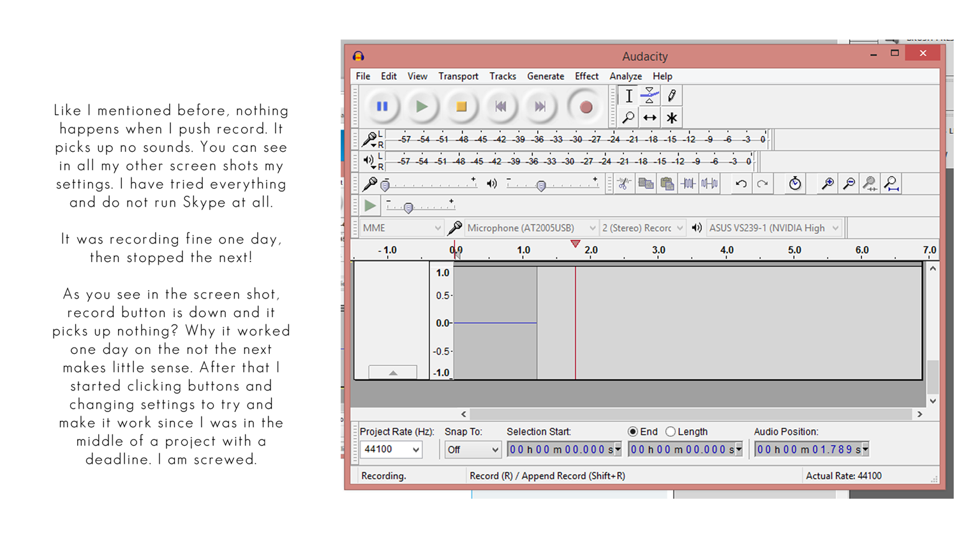Open the 2 (Stereo) Record channels dropdown

[642, 228]
